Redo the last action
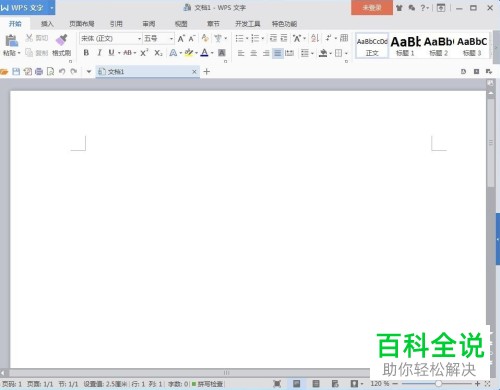500x390 pixels. tap(74, 71)
